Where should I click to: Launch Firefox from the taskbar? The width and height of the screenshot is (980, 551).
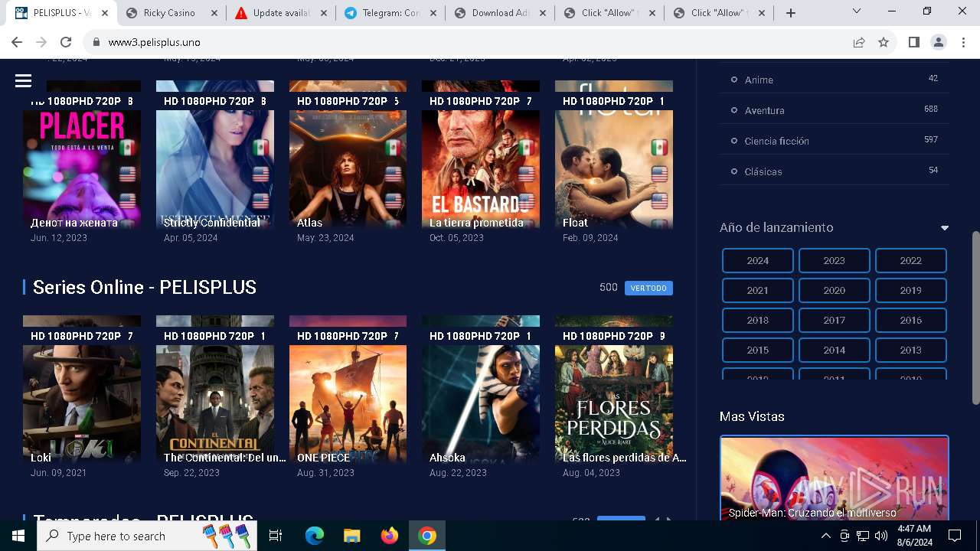click(390, 536)
